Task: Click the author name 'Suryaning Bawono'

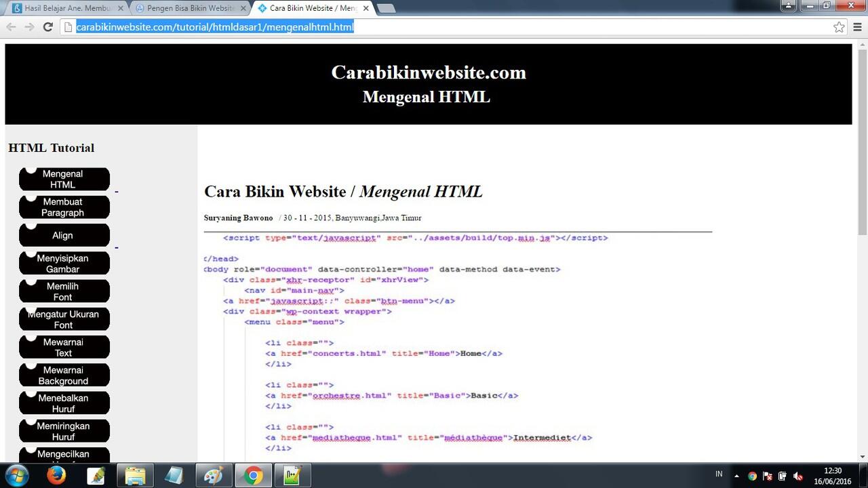Action: [238, 218]
